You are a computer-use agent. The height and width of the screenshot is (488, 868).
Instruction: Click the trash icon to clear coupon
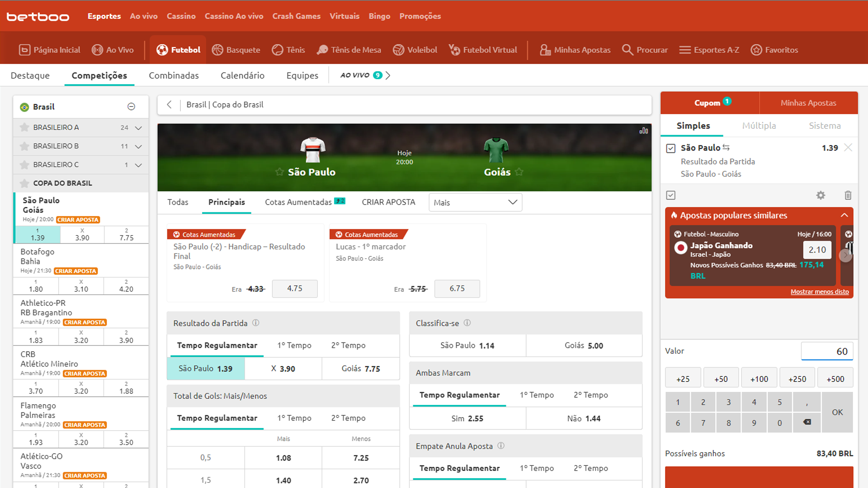[x=848, y=195]
